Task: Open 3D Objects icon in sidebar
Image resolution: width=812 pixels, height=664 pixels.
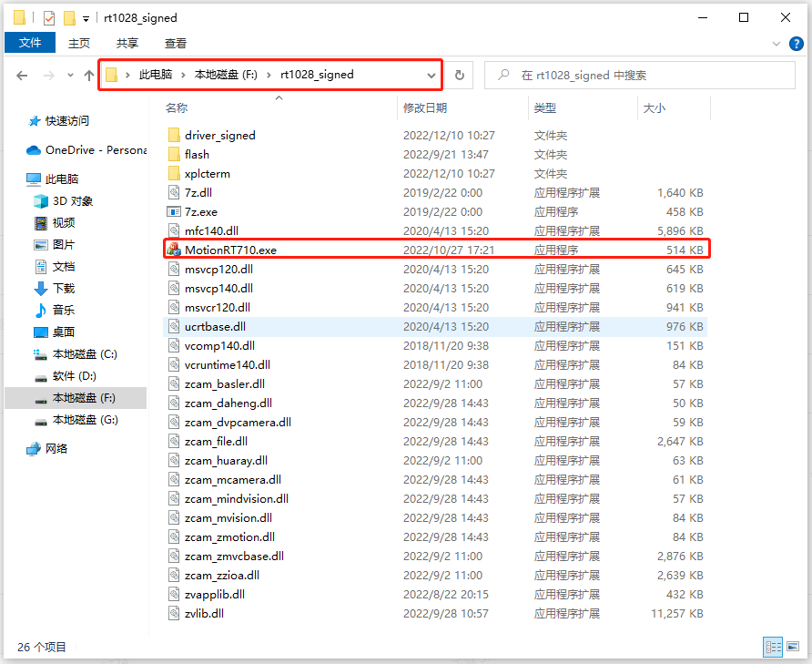Action: pyautogui.click(x=41, y=201)
